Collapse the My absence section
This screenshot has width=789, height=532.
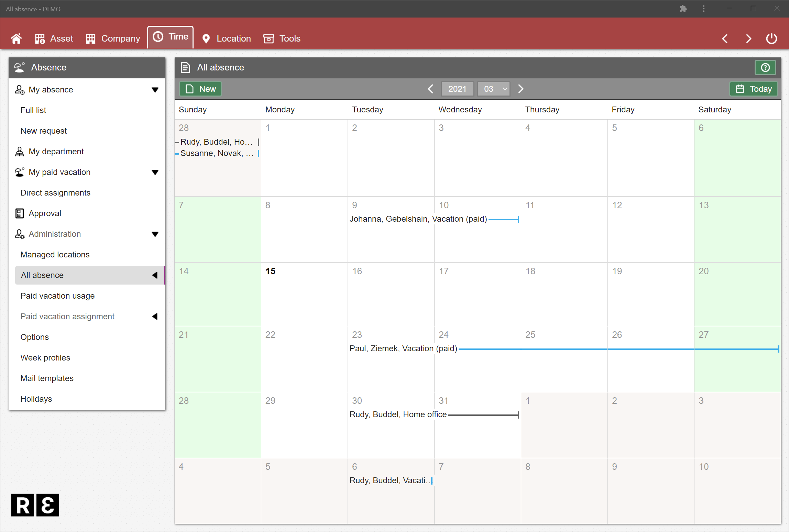click(155, 89)
